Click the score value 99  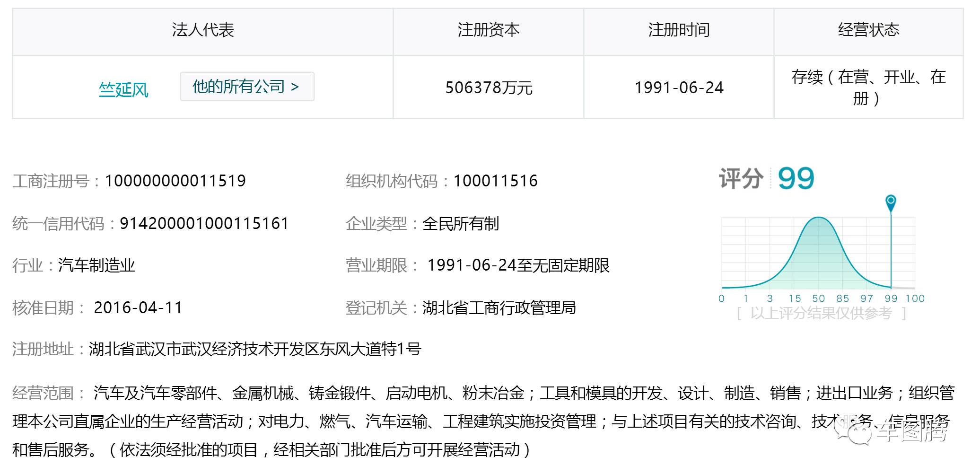(x=796, y=178)
